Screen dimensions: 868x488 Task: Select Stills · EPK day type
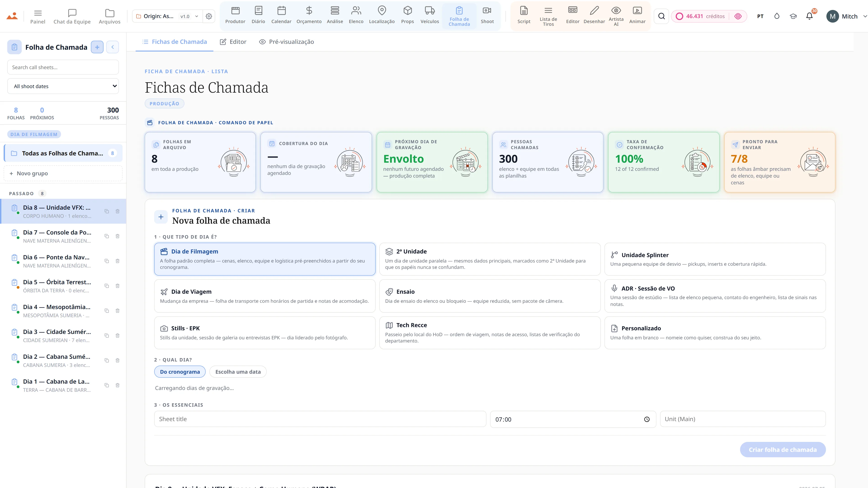click(265, 332)
